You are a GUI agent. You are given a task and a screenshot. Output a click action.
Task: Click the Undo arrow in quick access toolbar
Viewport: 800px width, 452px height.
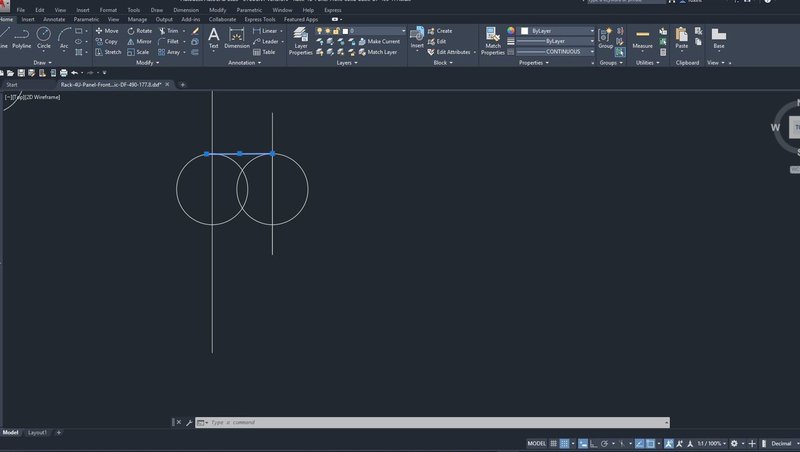point(74,73)
